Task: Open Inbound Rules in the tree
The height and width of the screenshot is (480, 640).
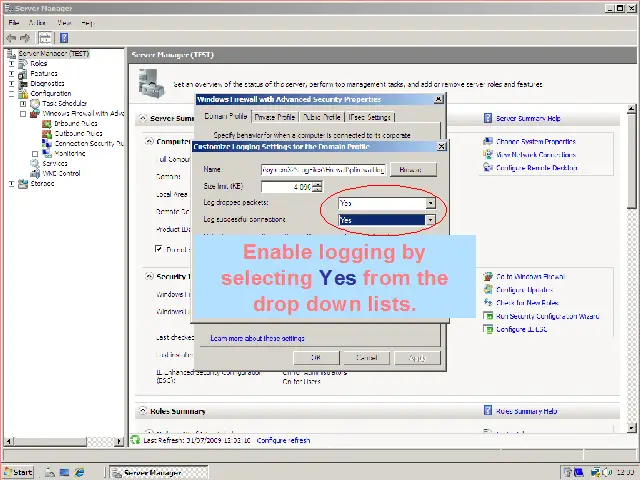Action: tap(70, 123)
